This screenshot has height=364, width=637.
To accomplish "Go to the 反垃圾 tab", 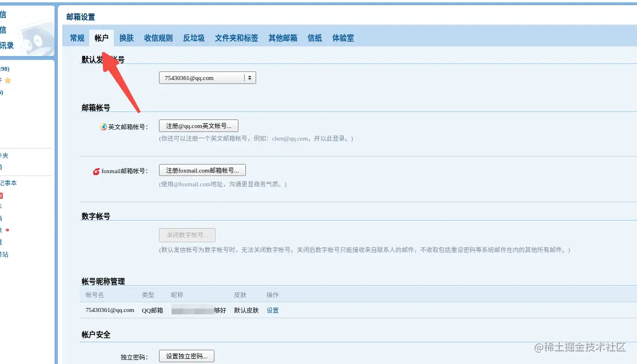I will (194, 38).
